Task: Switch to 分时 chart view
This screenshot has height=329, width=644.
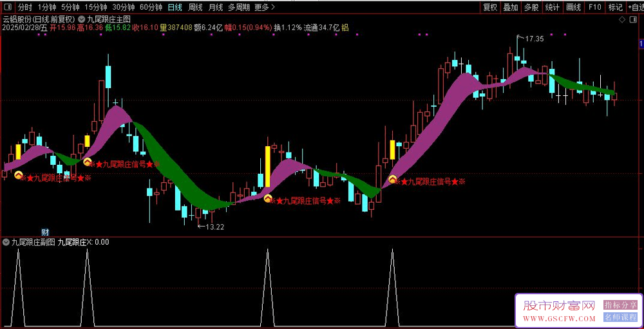Action: click(x=24, y=7)
